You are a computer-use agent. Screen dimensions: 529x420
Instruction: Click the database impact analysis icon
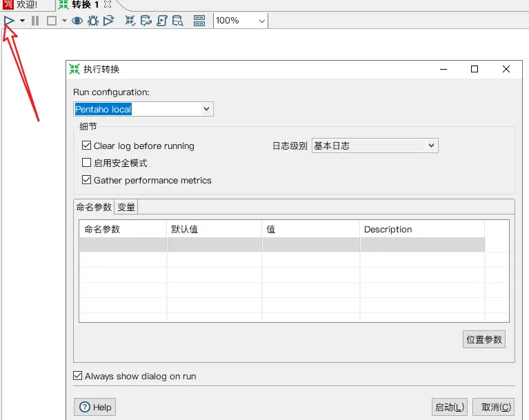(x=146, y=21)
